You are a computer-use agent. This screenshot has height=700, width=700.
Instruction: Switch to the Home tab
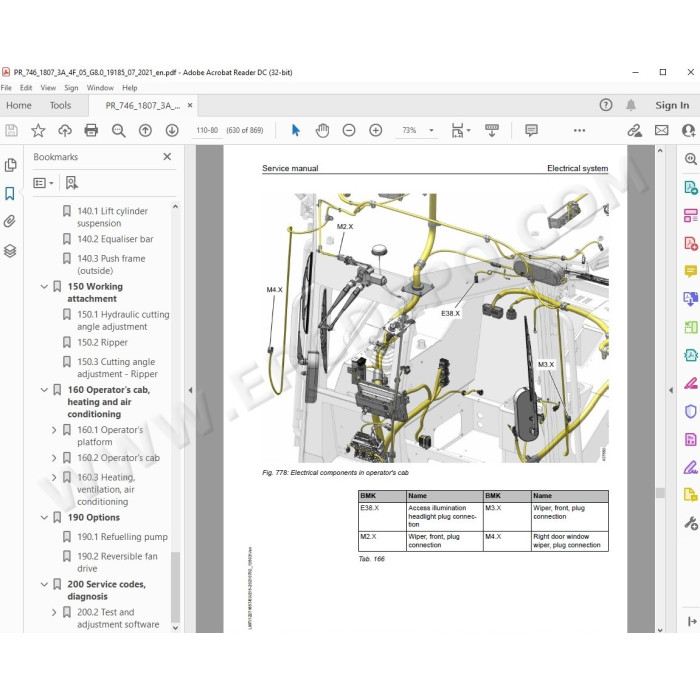coord(19,105)
